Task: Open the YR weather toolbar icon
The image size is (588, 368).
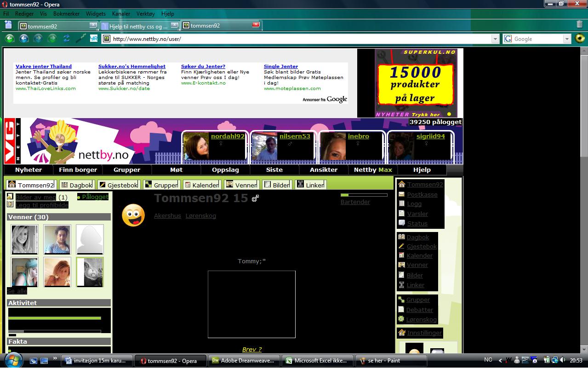Action: (94, 39)
